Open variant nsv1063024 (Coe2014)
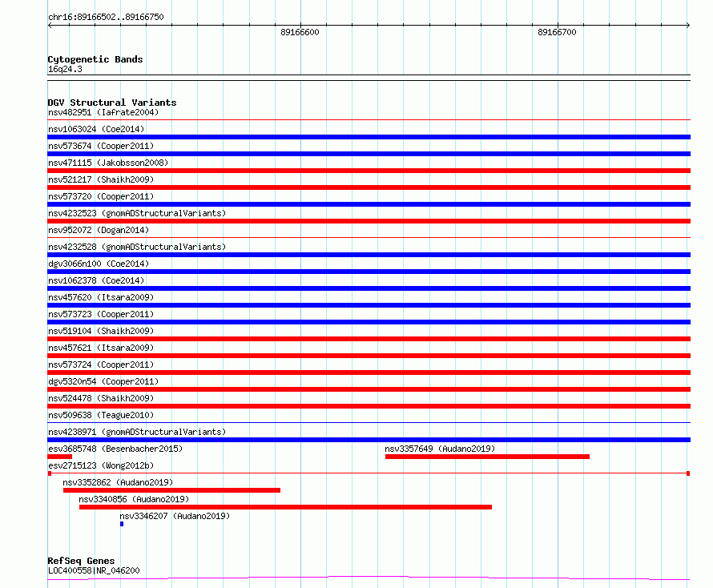Image resolution: width=713 pixels, height=588 pixels. [x=96, y=129]
